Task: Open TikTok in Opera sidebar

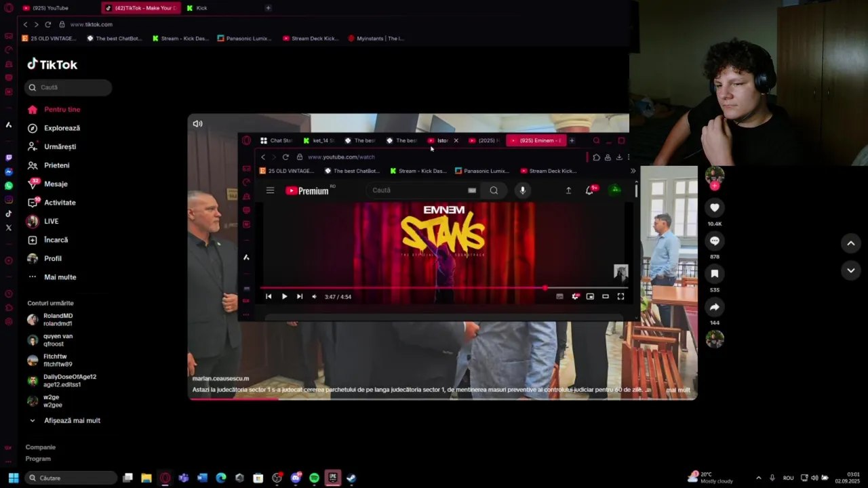Action: pos(8,213)
